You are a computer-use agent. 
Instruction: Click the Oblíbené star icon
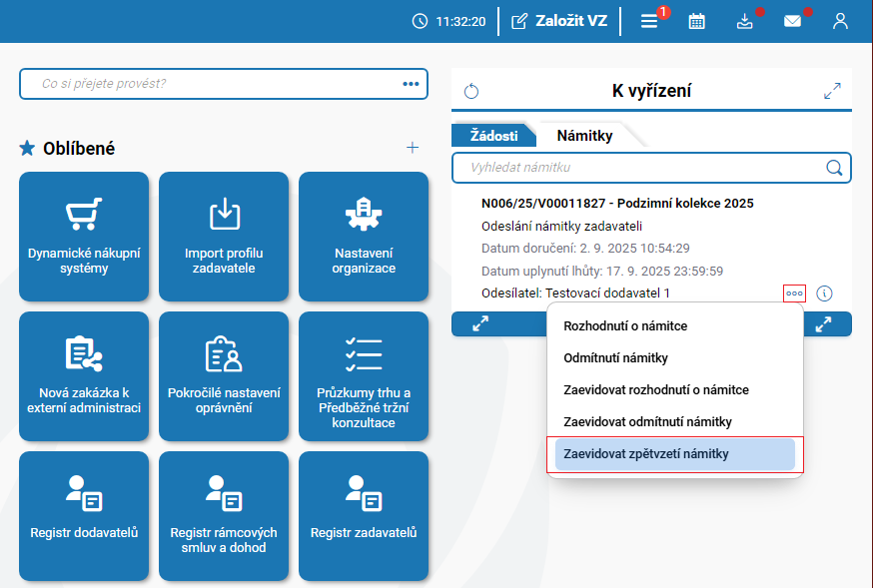coord(27,148)
